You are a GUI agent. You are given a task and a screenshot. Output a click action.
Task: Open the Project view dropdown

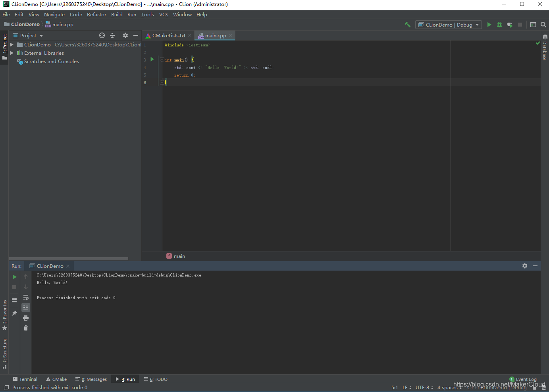tap(28, 35)
